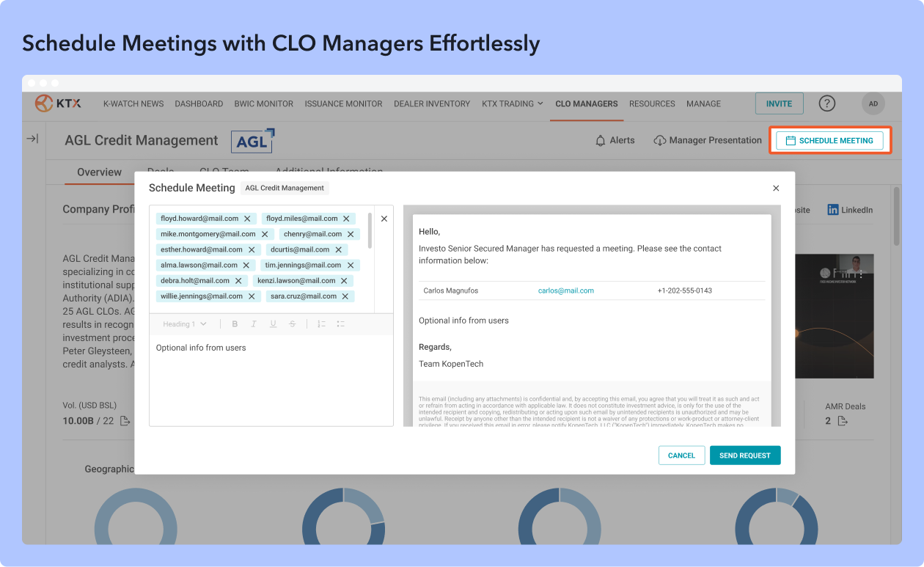924x567 pixels.
Task: Go to the Dashboard menu item
Action: [199, 103]
